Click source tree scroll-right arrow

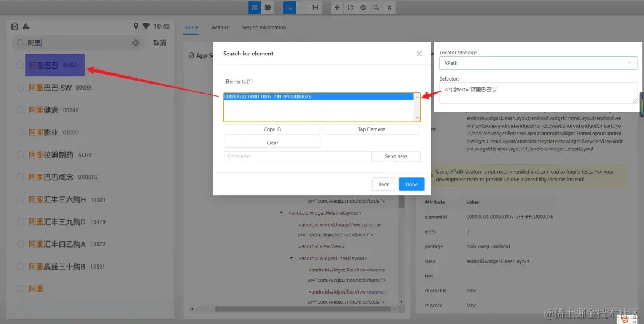394,309
